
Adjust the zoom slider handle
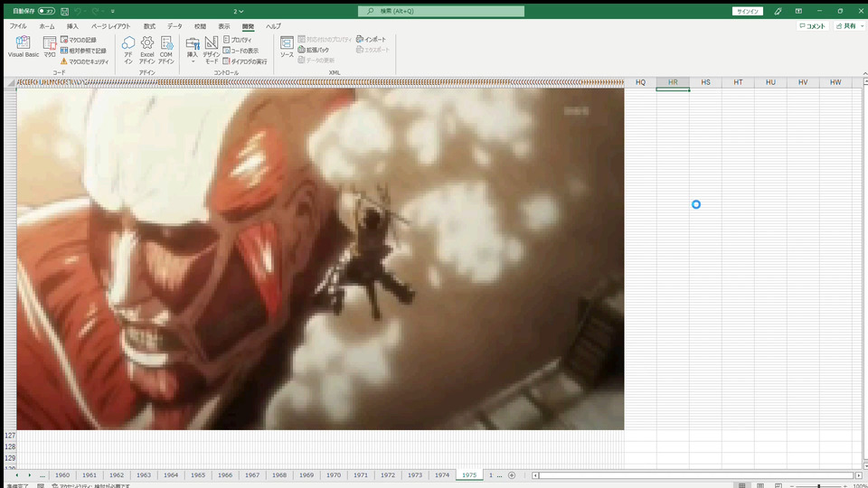[x=819, y=486]
